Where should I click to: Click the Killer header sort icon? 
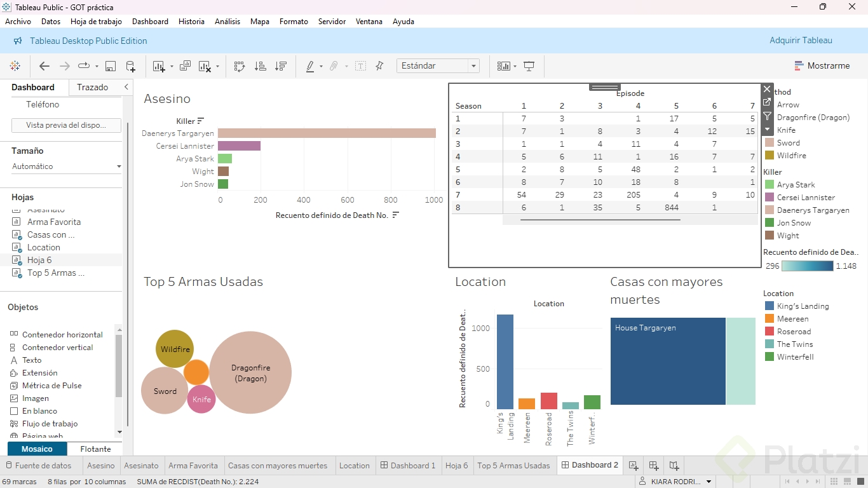pos(201,121)
